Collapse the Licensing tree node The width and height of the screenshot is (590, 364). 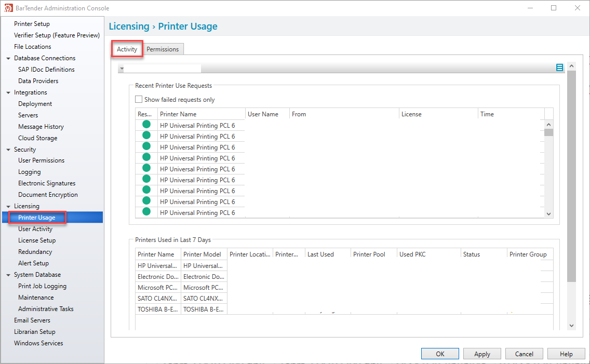[x=8, y=207]
